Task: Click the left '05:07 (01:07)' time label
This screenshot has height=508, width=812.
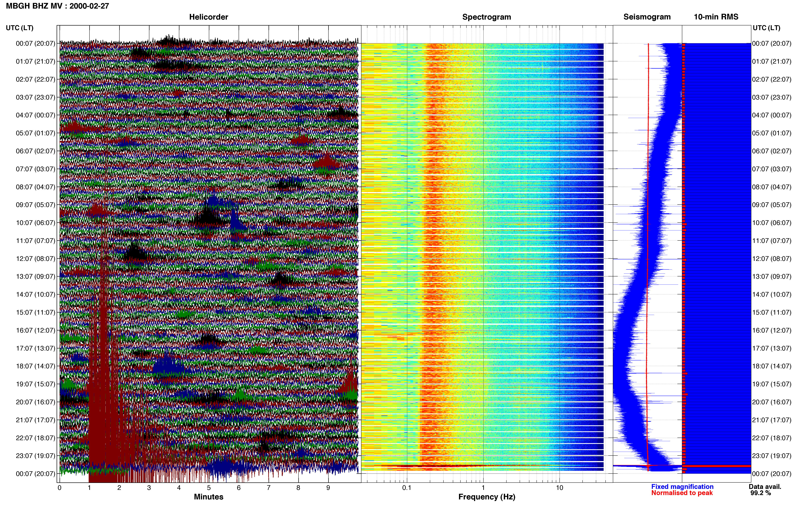Action: click(35, 133)
